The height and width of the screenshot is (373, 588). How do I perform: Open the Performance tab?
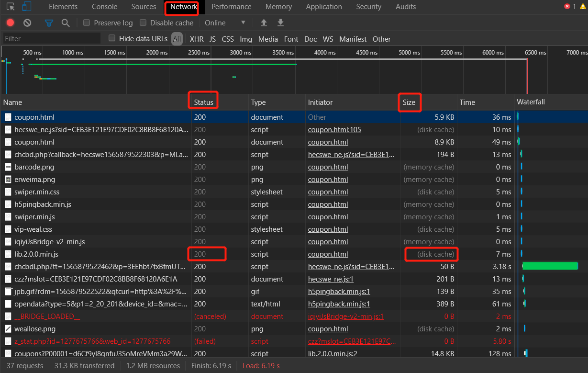click(x=232, y=7)
